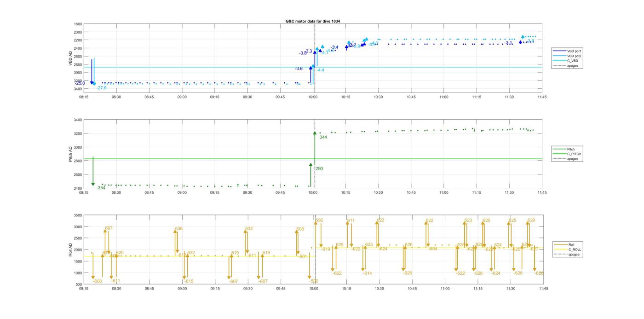This screenshot has width=644, height=319.
Task: Click the '-611' label below the roll line
Action: (x=115, y=281)
